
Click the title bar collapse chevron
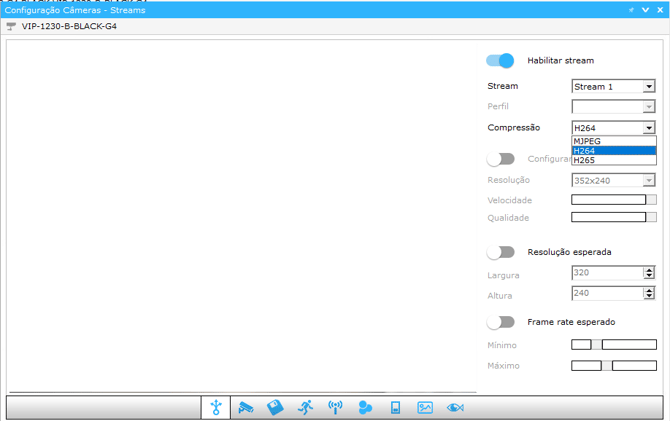(x=645, y=10)
